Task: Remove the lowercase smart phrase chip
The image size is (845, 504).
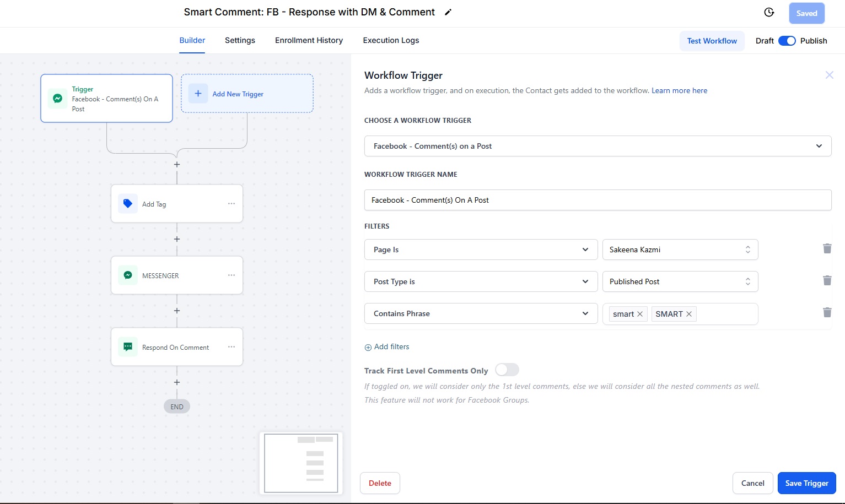Action: [x=640, y=314]
